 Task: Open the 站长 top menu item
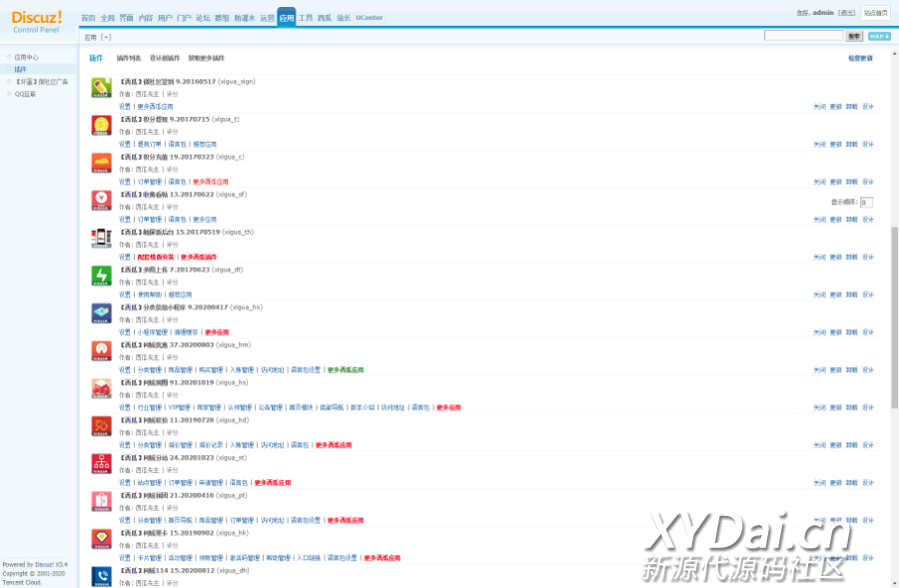coord(344,18)
